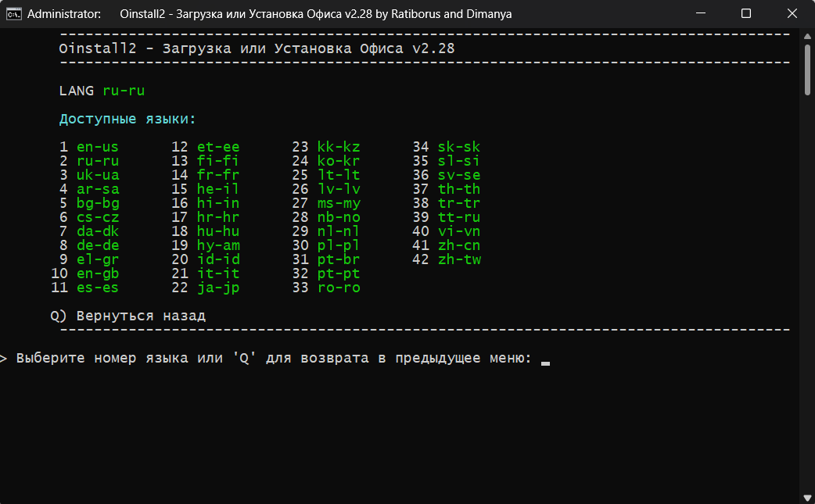The height and width of the screenshot is (504, 815).
Task: Maximize the Oinstall2 console window
Action: click(746, 13)
